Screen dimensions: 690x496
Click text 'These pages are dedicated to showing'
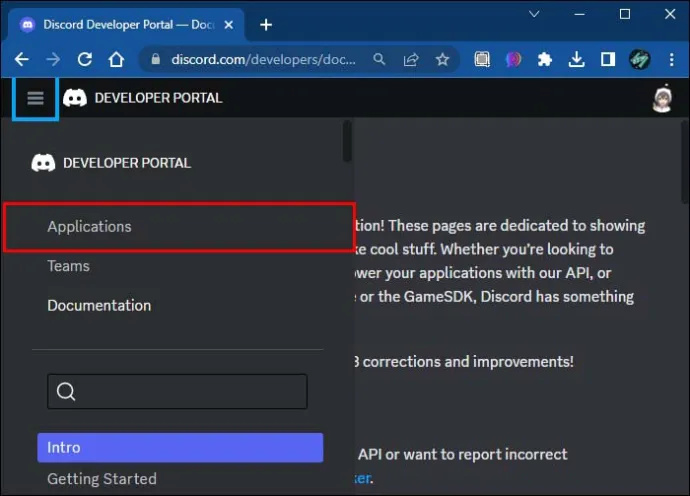point(517,226)
